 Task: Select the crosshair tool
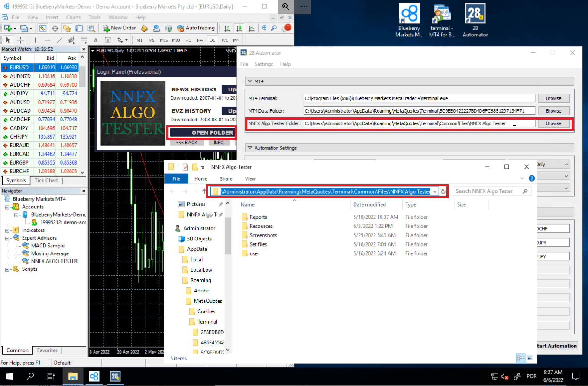click(20, 40)
